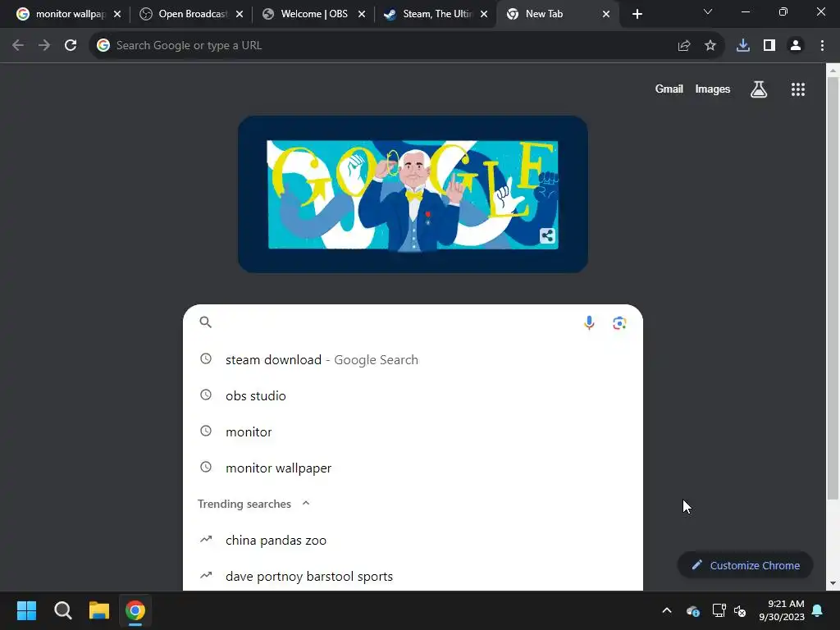
Task: Close the Steam tab
Action: click(x=484, y=15)
